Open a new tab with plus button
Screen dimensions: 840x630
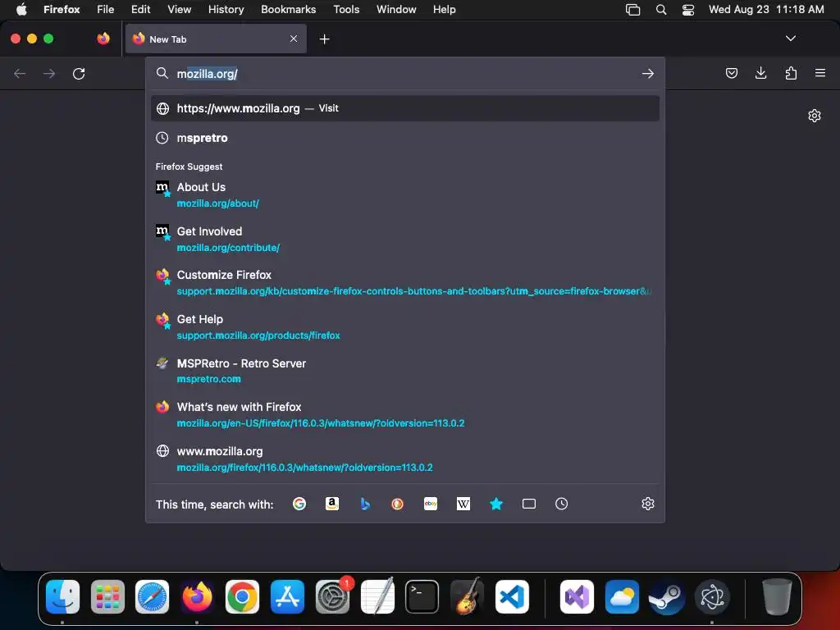[x=324, y=39]
